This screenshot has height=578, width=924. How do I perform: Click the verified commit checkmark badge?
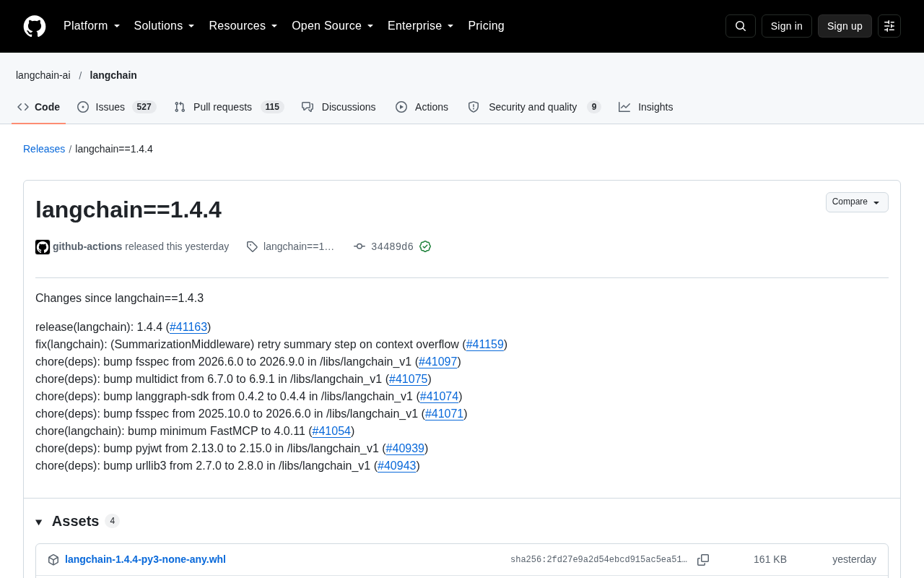[x=425, y=246]
